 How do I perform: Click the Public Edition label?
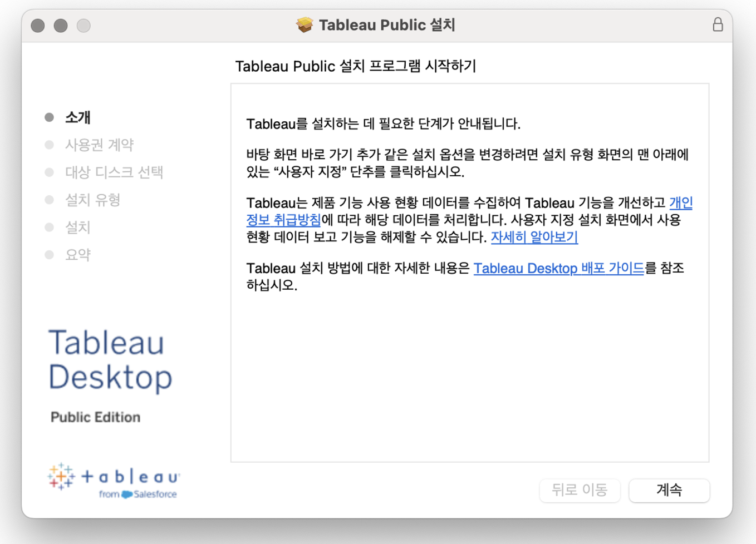pos(95,417)
